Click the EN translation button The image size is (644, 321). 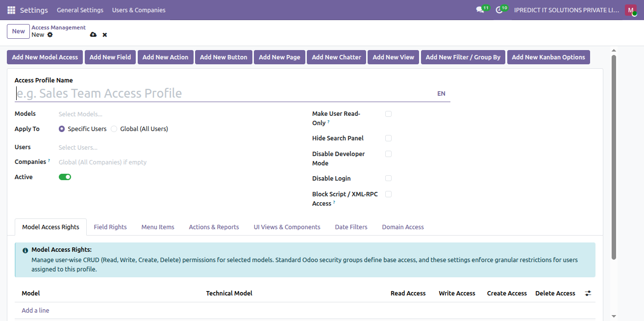(x=441, y=93)
